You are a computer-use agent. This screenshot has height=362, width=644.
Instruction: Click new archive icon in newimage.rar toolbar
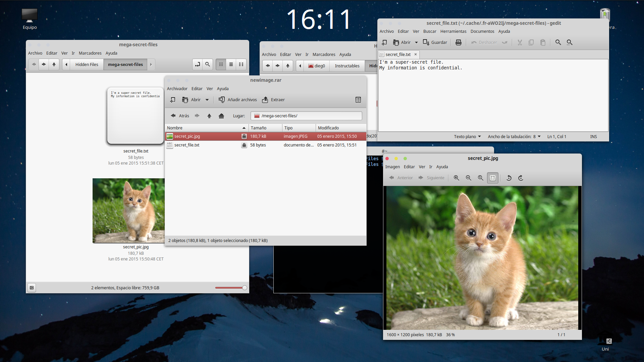[173, 100]
